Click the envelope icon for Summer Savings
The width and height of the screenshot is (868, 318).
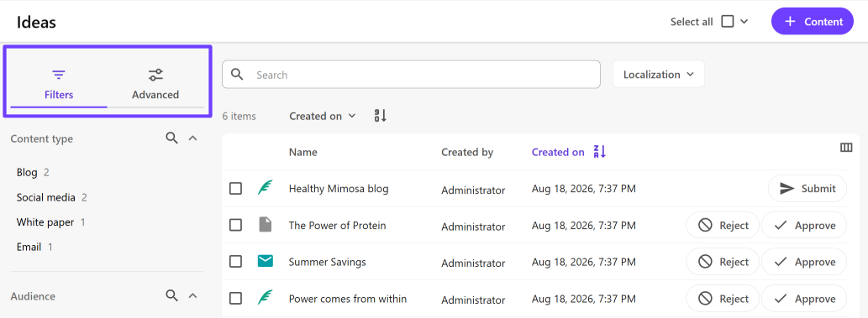[x=266, y=261]
